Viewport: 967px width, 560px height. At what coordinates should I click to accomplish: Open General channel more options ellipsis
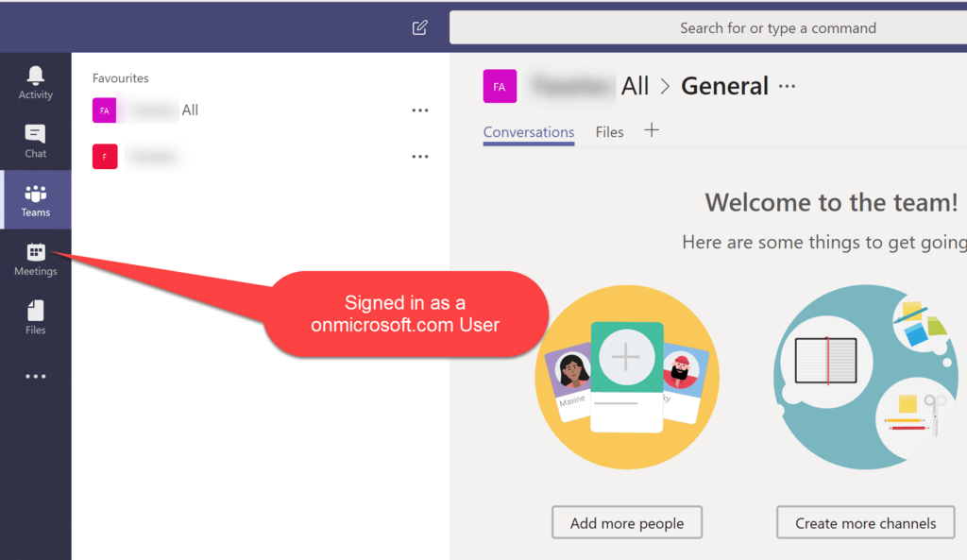click(x=787, y=86)
